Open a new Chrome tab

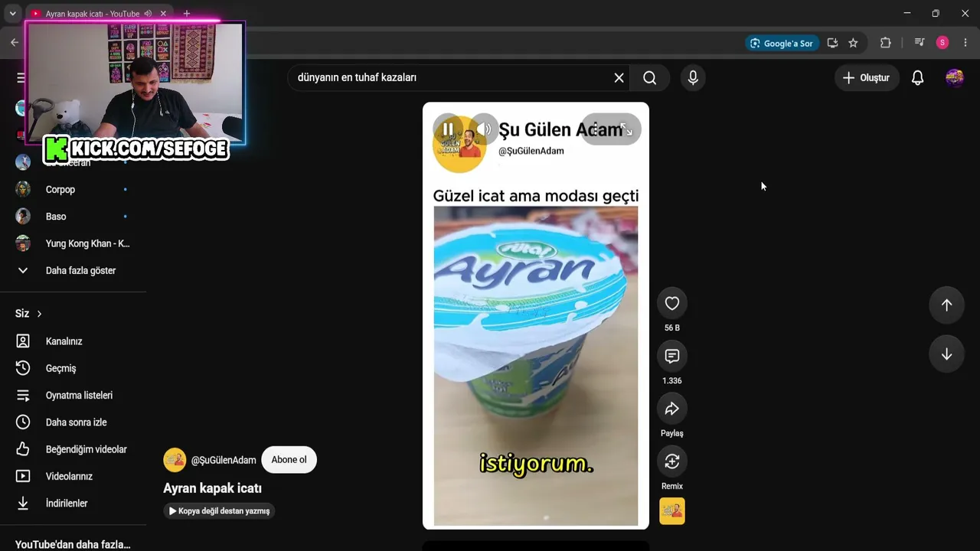[186, 14]
